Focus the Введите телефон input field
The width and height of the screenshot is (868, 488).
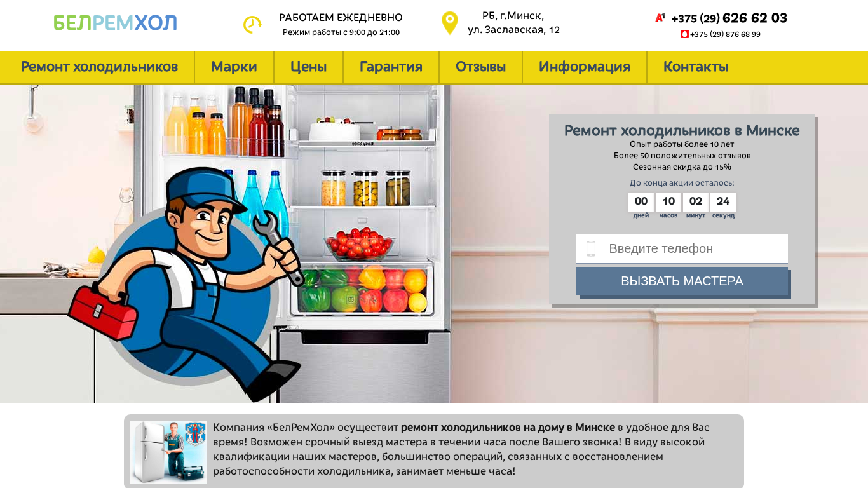tap(682, 248)
